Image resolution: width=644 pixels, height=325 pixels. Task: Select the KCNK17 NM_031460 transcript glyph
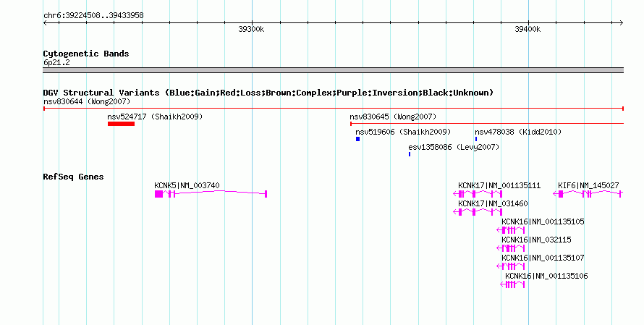478,212
